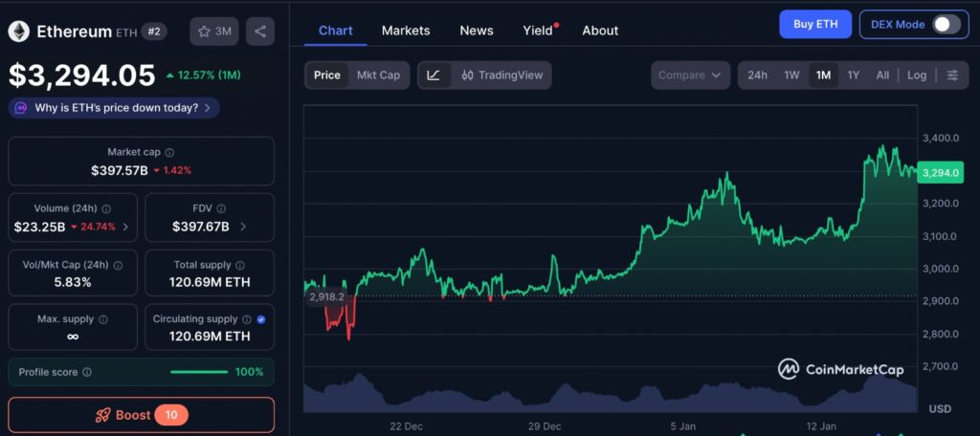Screen dimensions: 980x436
Task: Expand Volume (24h) details chevron
Action: coord(125,227)
